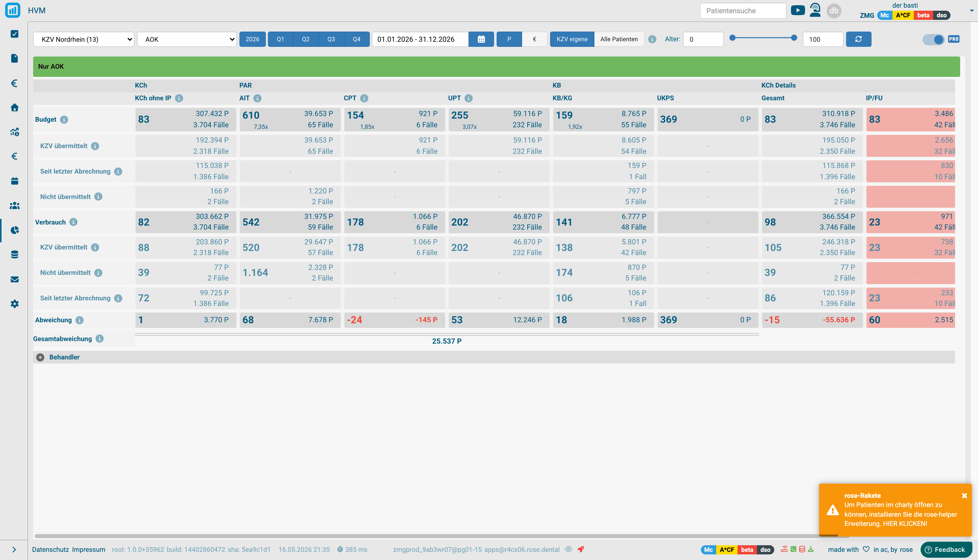The height and width of the screenshot is (560, 978).
Task: Click the Nur AOK green banner
Action: point(496,66)
